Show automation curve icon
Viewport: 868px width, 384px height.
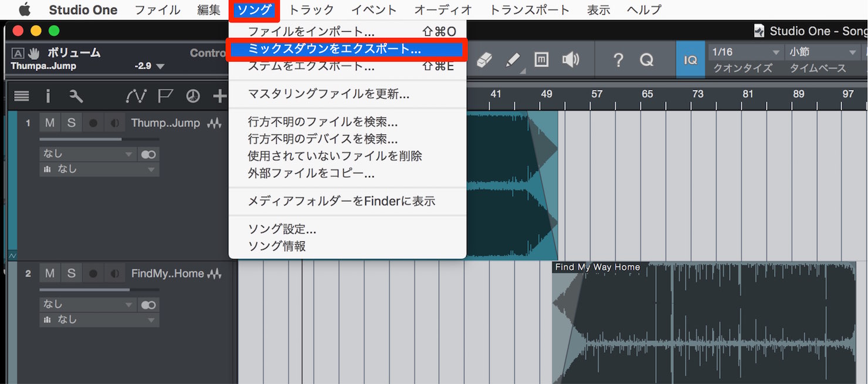pos(136,96)
